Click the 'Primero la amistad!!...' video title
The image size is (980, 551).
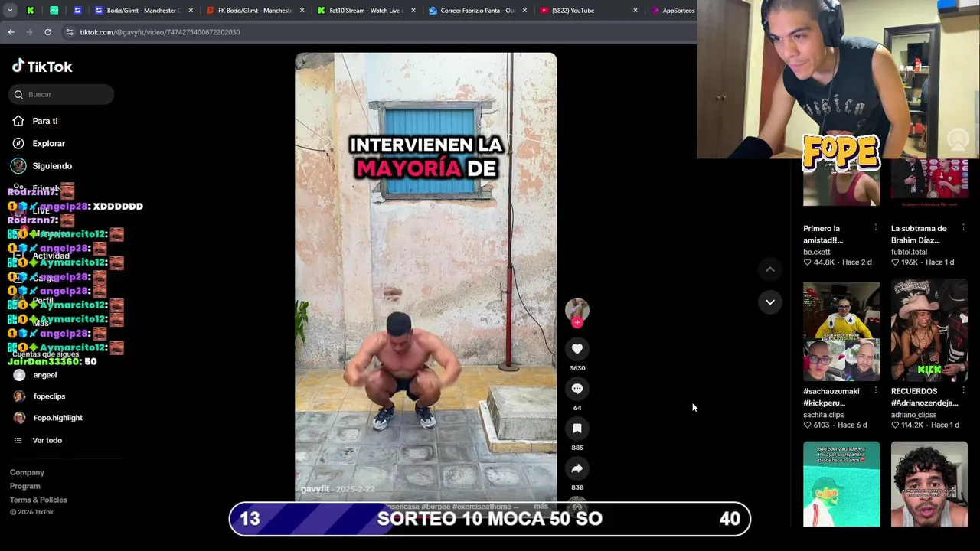pos(822,234)
